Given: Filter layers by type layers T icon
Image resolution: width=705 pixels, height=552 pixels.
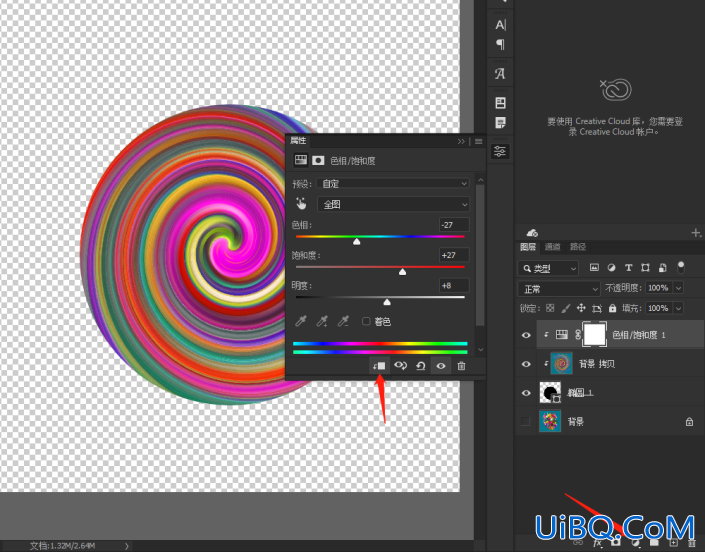Looking at the screenshot, I should (628, 267).
